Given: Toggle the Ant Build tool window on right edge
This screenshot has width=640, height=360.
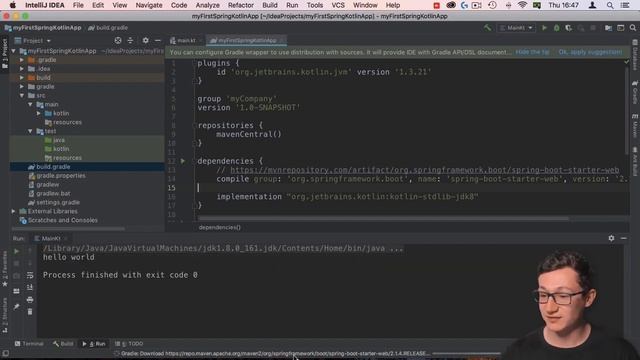Looking at the screenshot, I should pyautogui.click(x=635, y=162).
